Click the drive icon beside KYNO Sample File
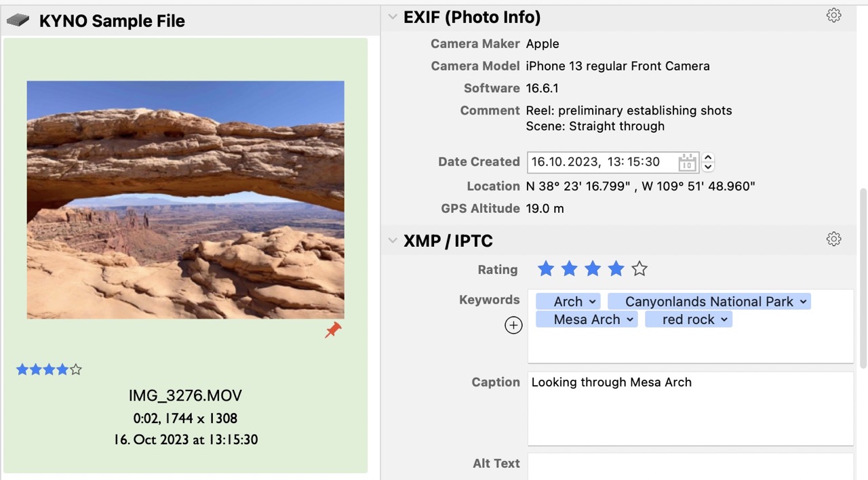This screenshot has height=480, width=868. click(x=18, y=21)
